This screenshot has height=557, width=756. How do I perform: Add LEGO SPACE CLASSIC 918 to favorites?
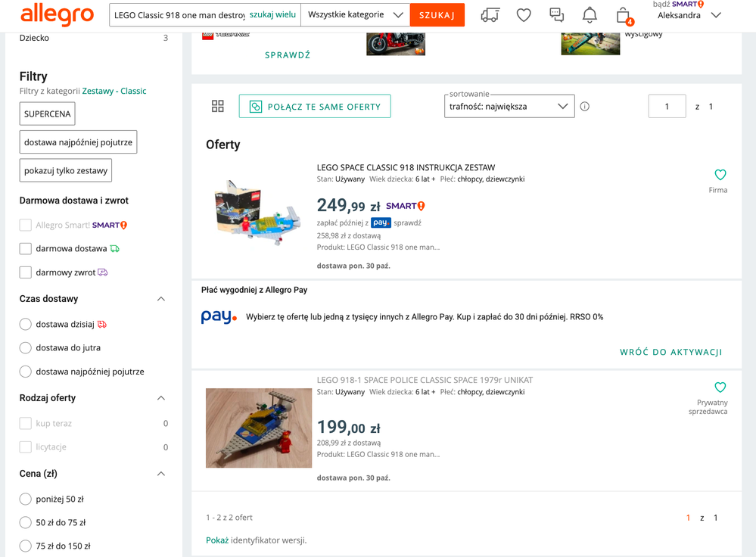point(720,175)
